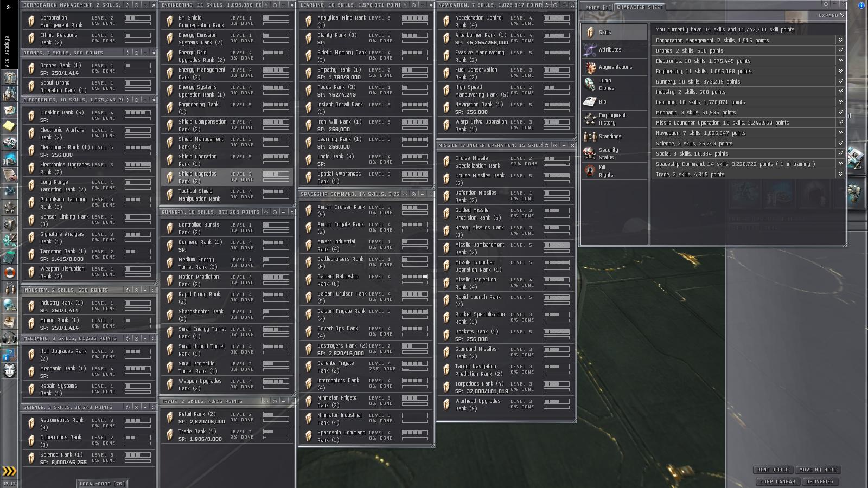Open the Deliveries button
Viewport: 868px width, 488px height.
click(820, 481)
